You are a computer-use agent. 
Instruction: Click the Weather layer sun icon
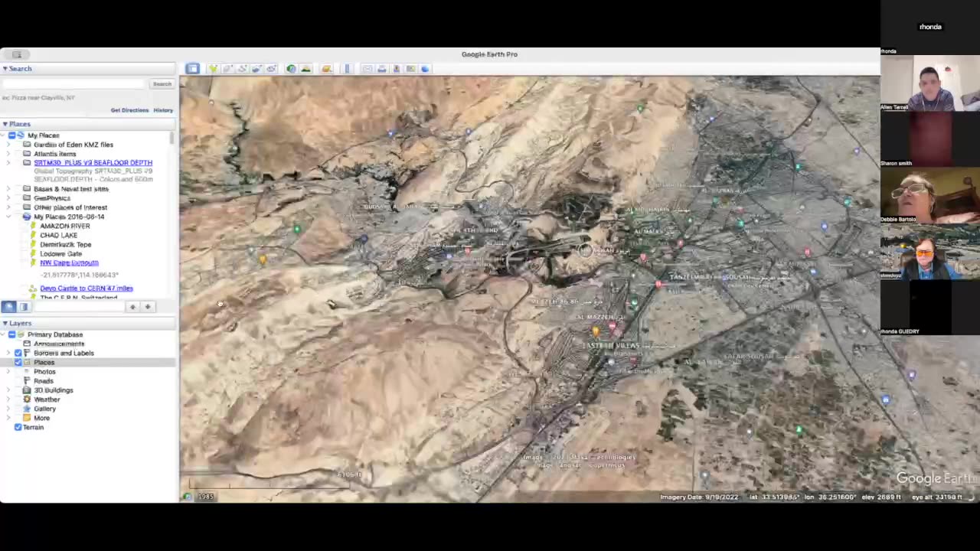tap(27, 399)
